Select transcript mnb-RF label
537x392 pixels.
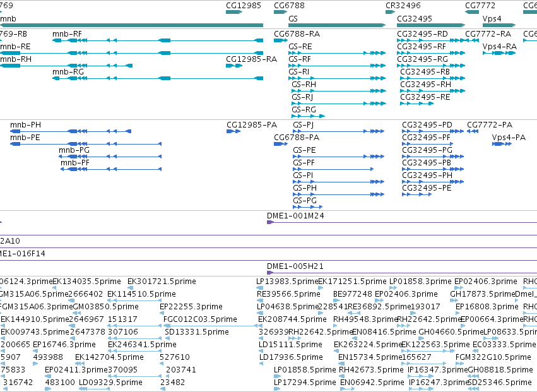pos(67,34)
